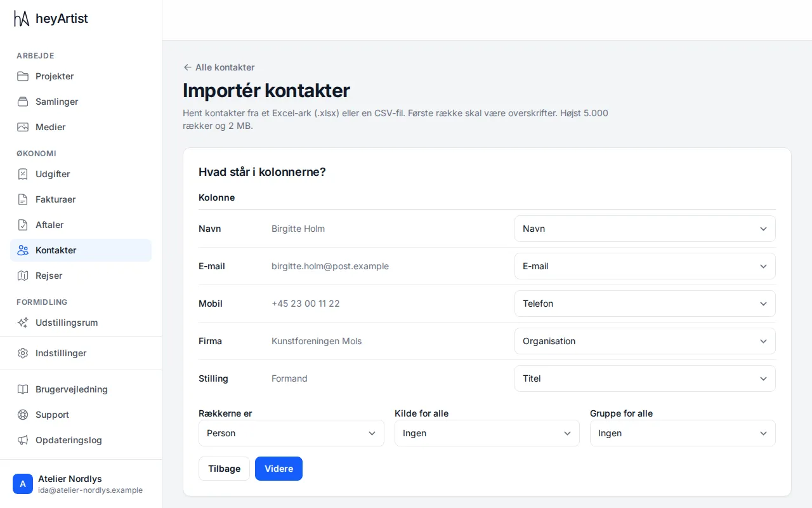812x508 pixels.
Task: Click the sample value Formand
Action: [x=289, y=378]
